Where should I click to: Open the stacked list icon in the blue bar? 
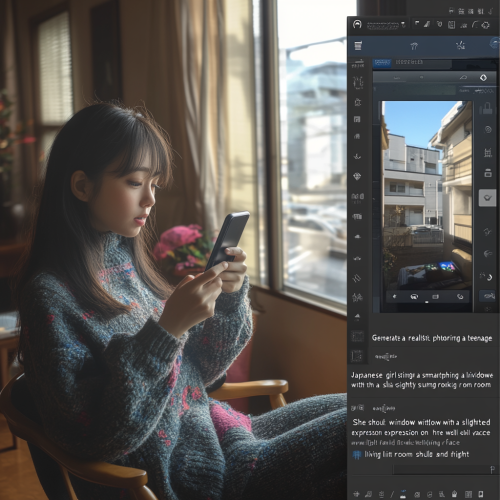pos(358,46)
